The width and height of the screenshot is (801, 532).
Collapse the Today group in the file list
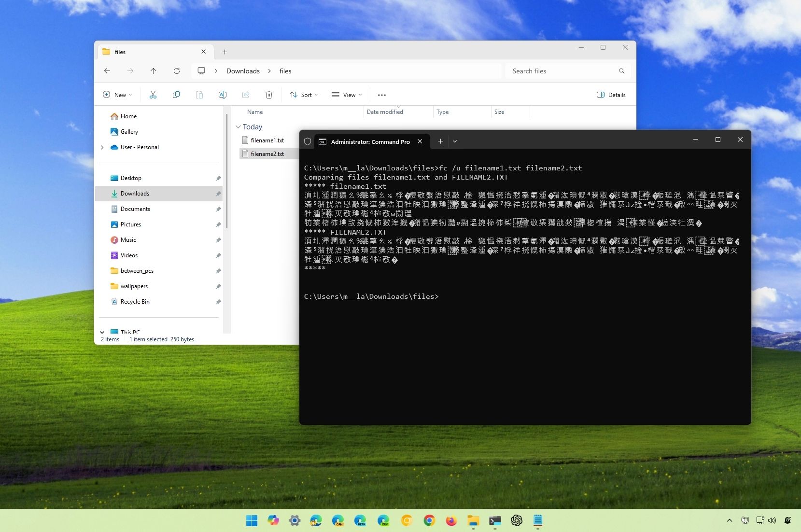239,127
